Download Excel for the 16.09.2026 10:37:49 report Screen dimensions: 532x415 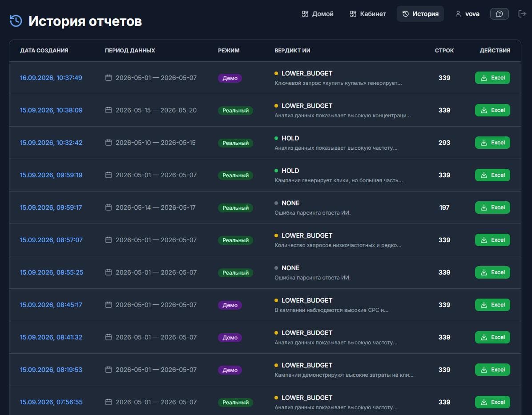tap(492, 78)
